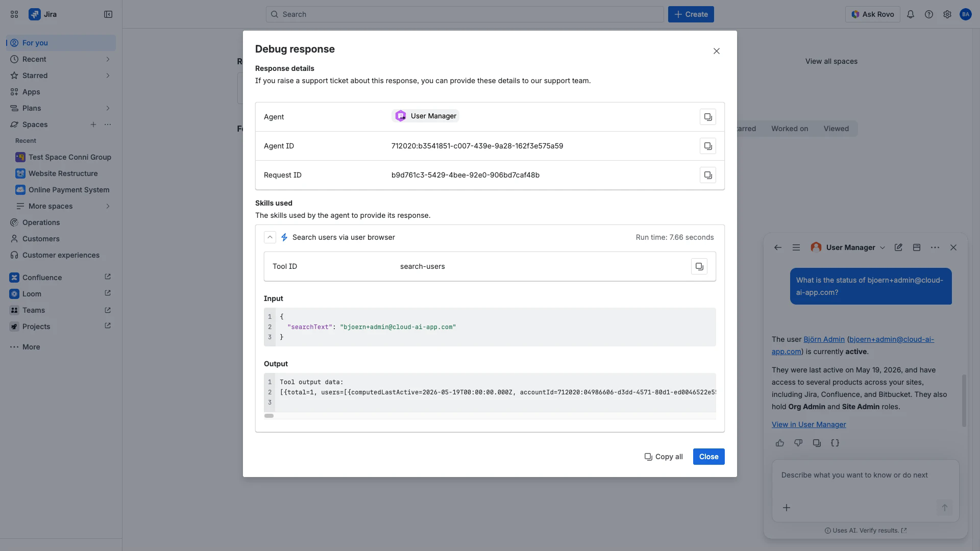Open View all spaces link

831,61
